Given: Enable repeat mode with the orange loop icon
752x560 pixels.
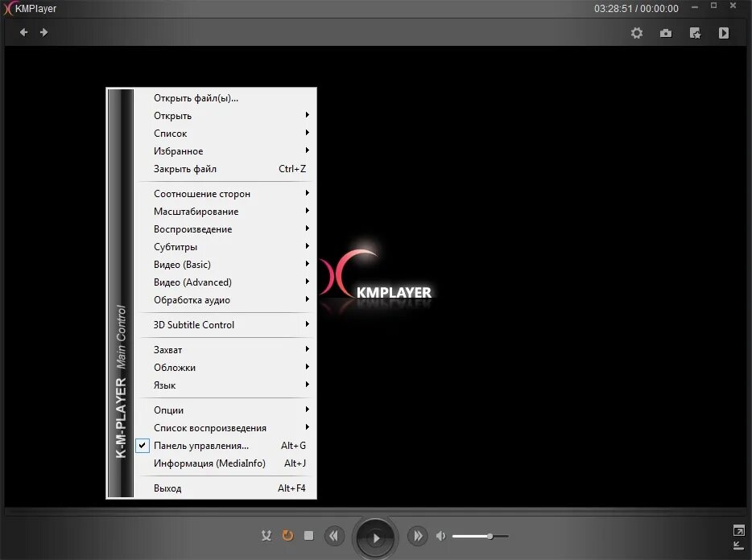Looking at the screenshot, I should coord(287,535).
